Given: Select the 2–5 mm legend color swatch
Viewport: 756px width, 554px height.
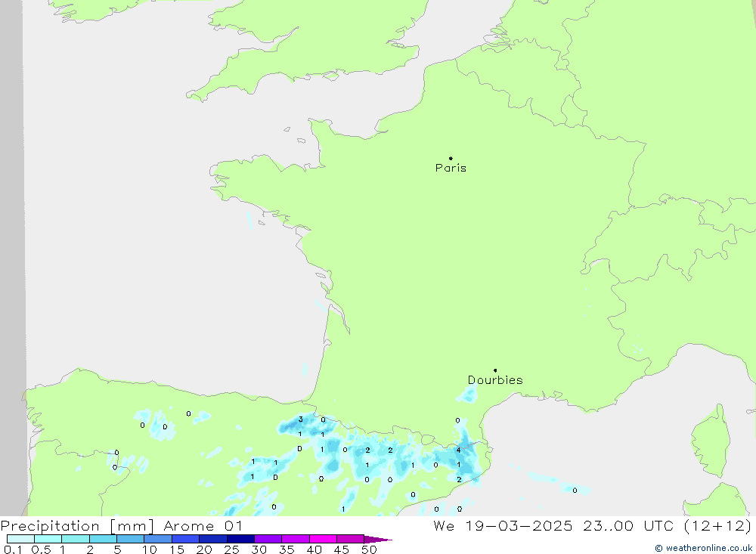Looking at the screenshot, I should [103, 539].
